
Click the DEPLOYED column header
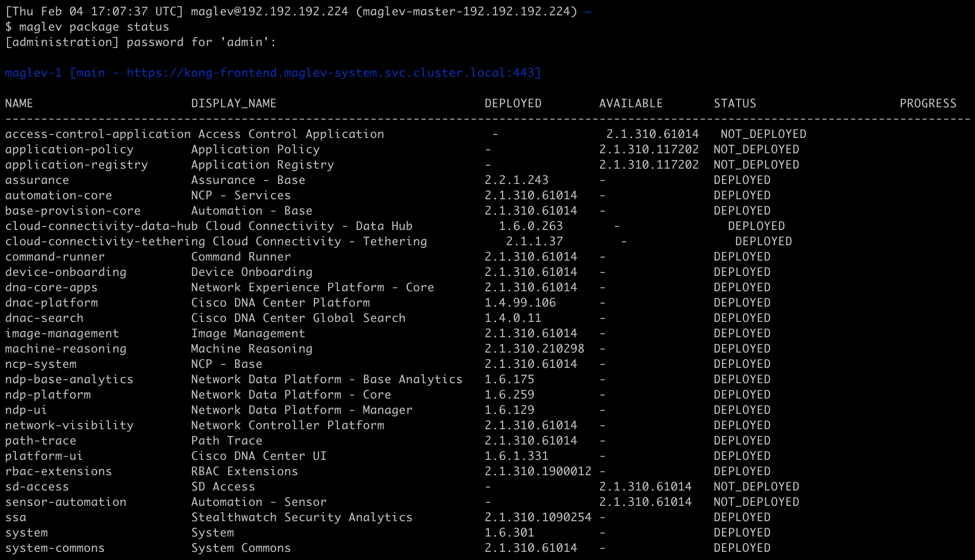click(513, 103)
